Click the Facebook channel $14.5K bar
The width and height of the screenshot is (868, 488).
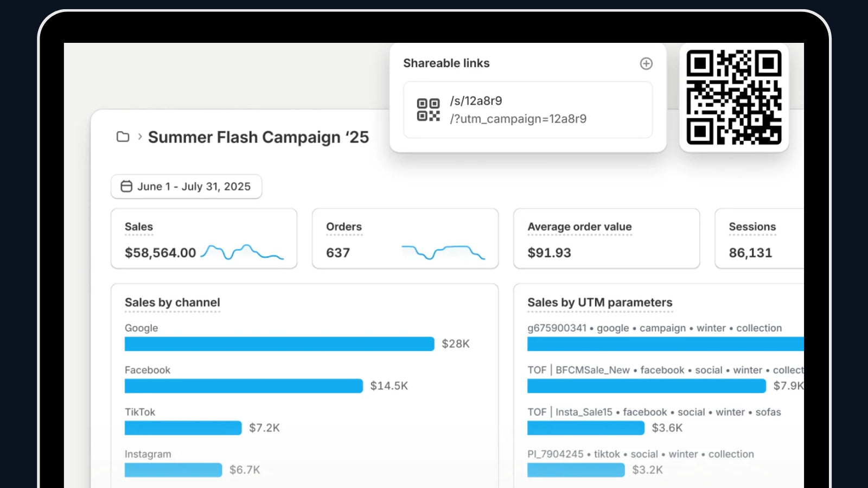pos(243,386)
